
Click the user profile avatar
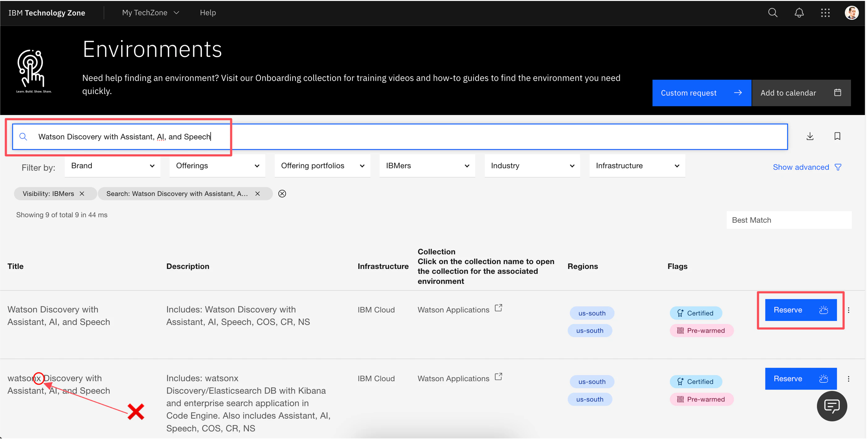click(x=852, y=13)
